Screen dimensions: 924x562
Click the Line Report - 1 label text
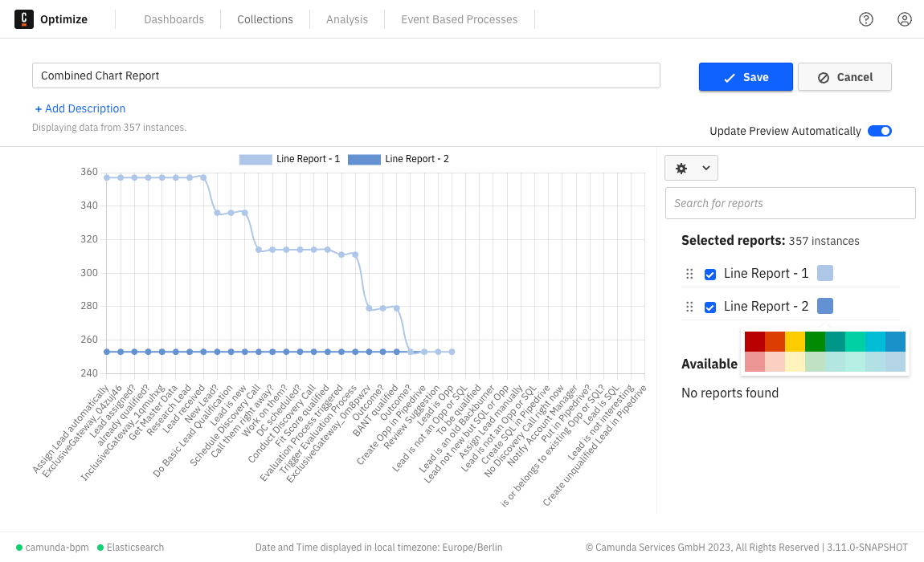tap(766, 273)
